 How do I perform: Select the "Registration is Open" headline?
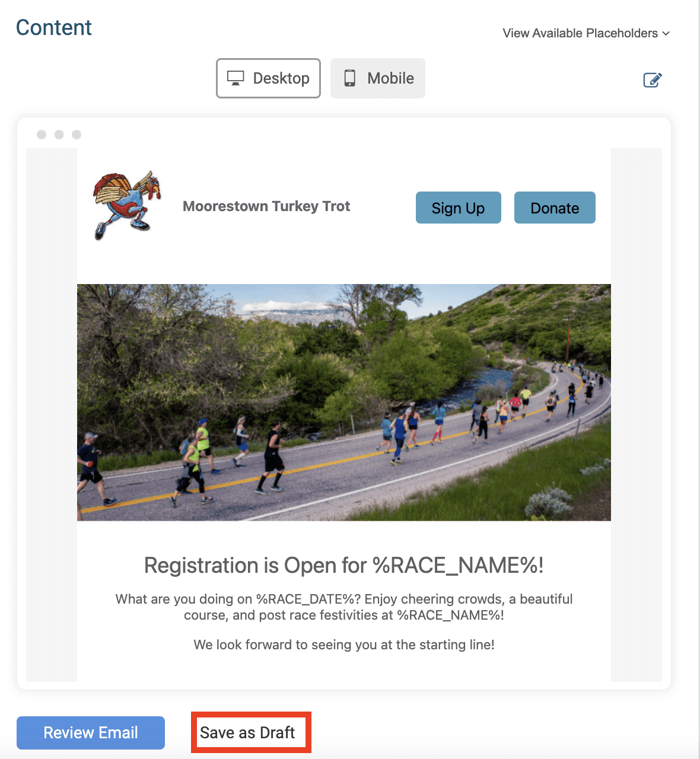[x=344, y=566]
